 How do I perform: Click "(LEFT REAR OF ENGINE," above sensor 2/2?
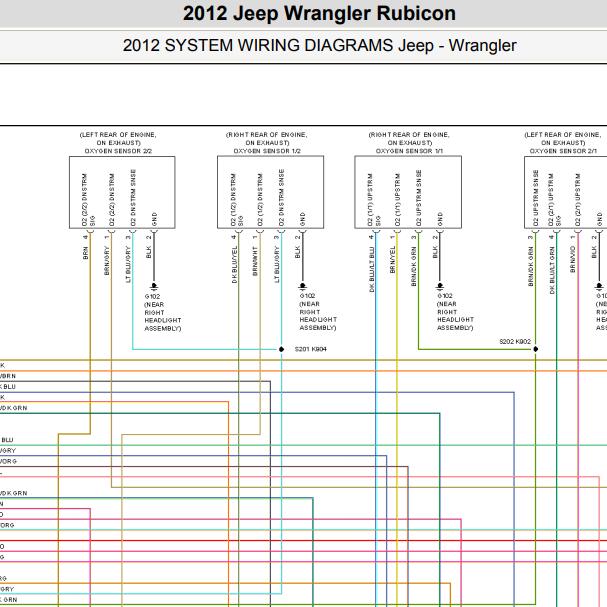118,135
